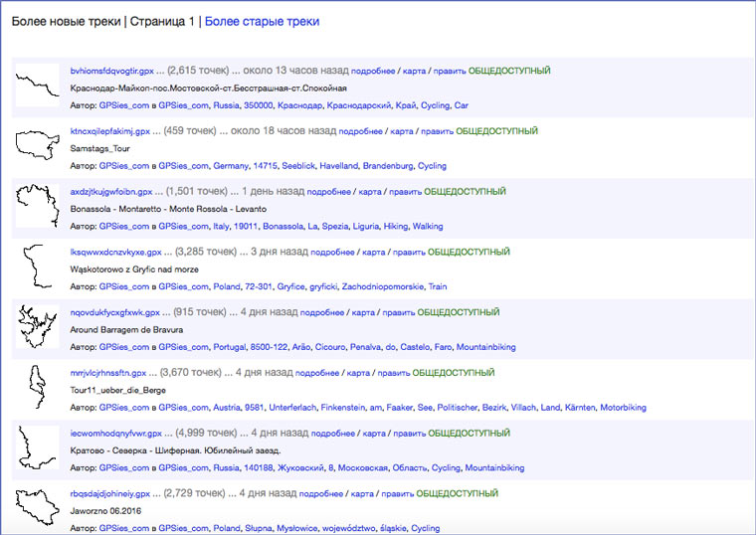
Task: Select the 'Kärnten' tag link
Action: point(580,408)
